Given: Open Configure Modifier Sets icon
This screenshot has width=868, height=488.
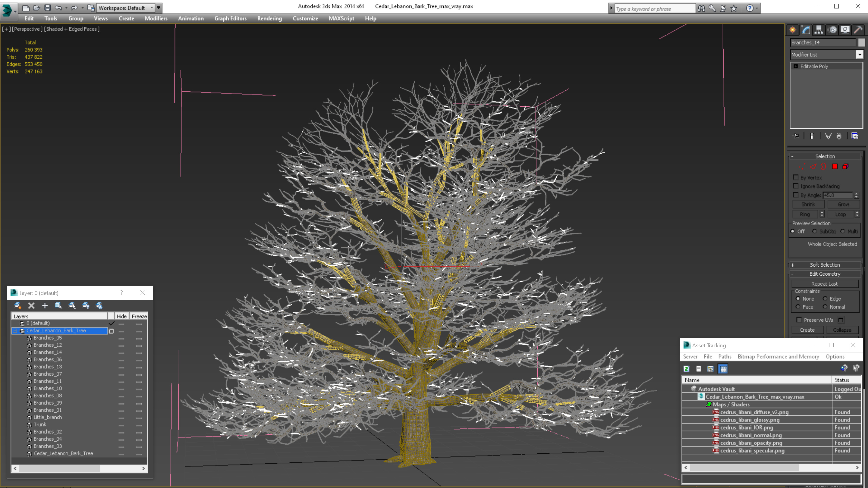Looking at the screenshot, I should 855,136.
